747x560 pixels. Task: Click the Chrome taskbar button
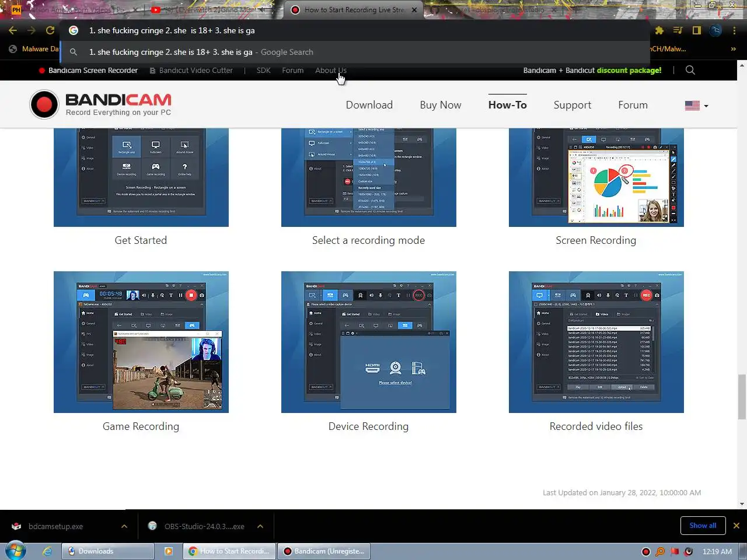pyautogui.click(x=229, y=551)
